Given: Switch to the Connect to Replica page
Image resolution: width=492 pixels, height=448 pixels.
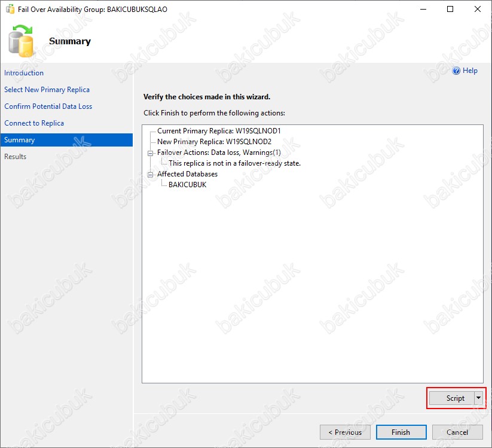Looking at the screenshot, I should (x=34, y=123).
